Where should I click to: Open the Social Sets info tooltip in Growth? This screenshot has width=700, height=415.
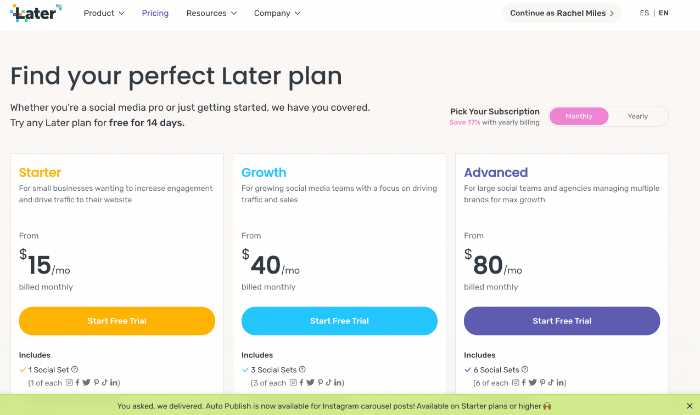[302, 369]
